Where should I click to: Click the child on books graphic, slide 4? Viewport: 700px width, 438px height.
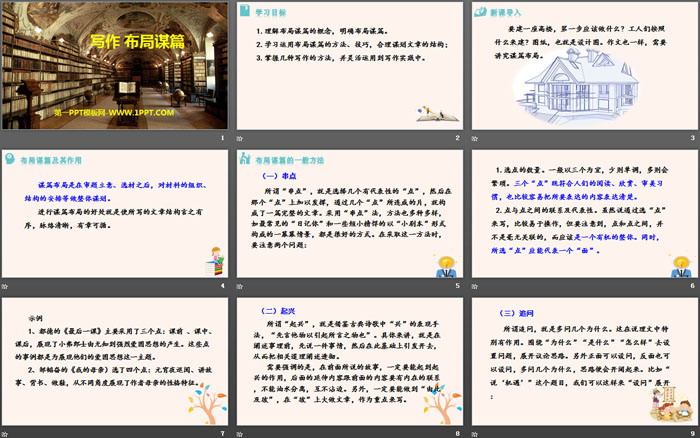[x=215, y=261]
